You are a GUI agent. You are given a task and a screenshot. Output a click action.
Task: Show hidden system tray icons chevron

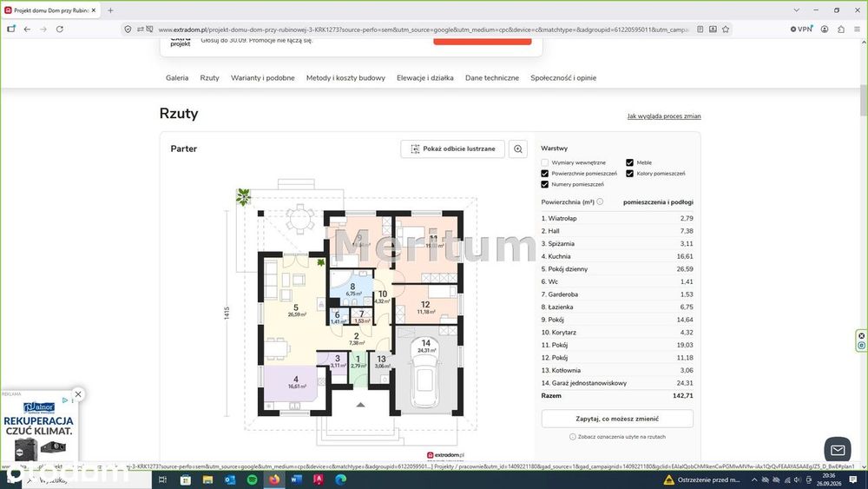(754, 479)
